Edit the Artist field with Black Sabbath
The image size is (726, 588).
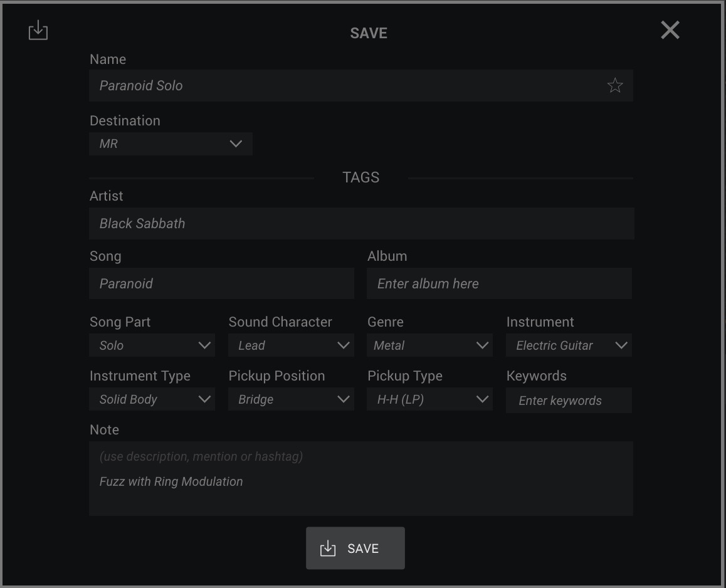pos(361,224)
